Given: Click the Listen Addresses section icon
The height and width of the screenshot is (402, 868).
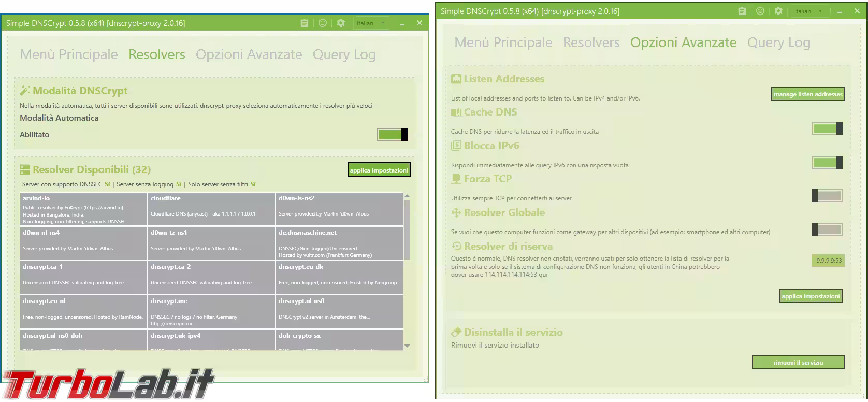Looking at the screenshot, I should click(x=456, y=79).
